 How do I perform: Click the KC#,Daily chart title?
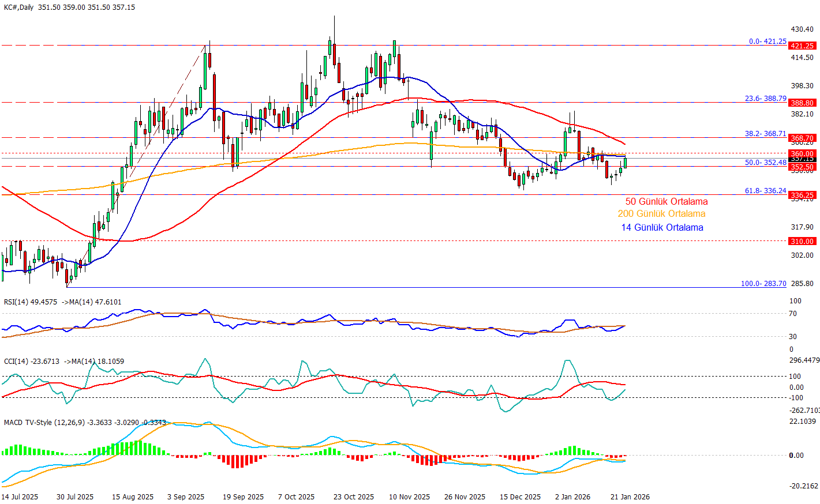pos(19,7)
